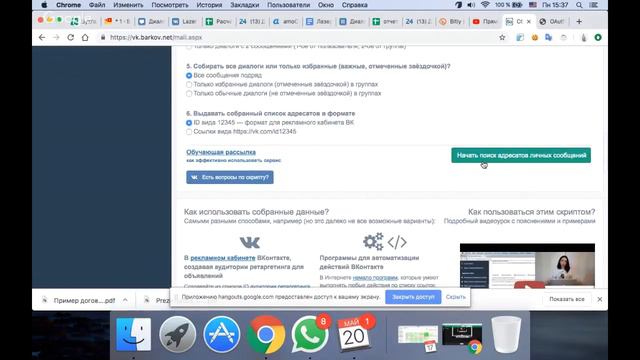
Task: Open Notification Center icon in menu bar
Action: tap(594, 5)
